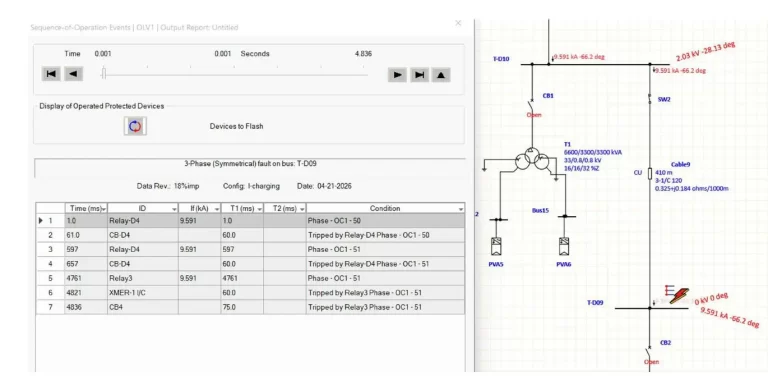Image resolution: width=768 pixels, height=376 pixels.
Task: Click the 75.0 T1 cell
Action: tap(242, 307)
